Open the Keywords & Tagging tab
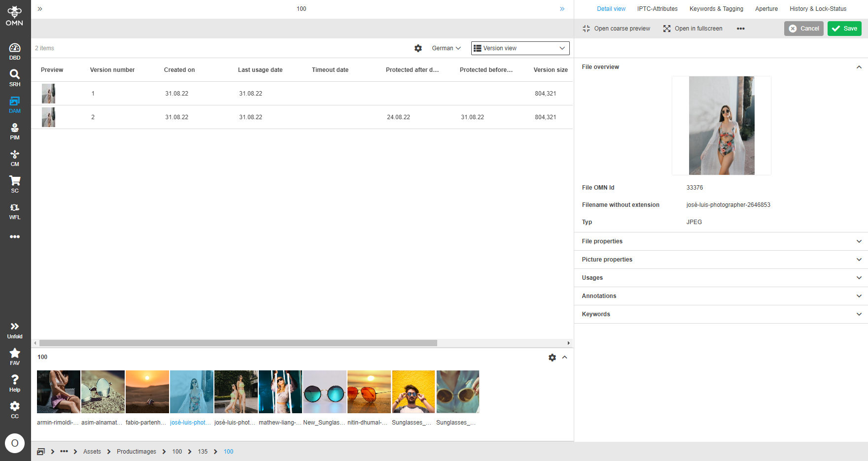Viewport: 868px width, 461px height. tap(716, 8)
